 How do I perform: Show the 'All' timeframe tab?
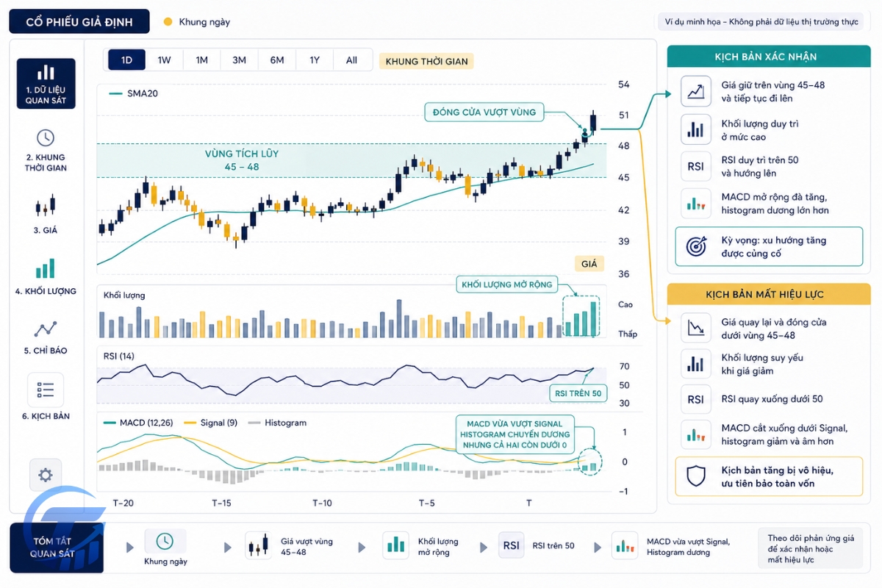[351, 60]
